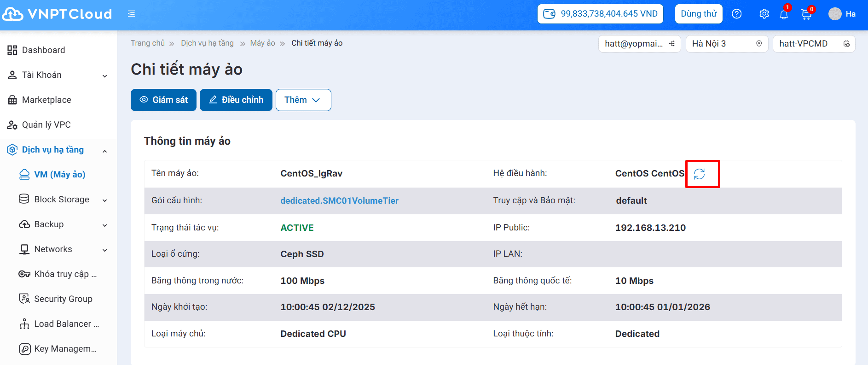Click the Điều chỉnh button
The image size is (868, 365).
(236, 100)
